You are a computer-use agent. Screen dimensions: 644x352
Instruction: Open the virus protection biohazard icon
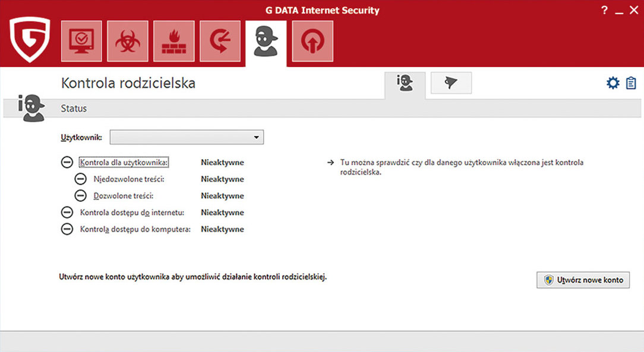tap(127, 41)
